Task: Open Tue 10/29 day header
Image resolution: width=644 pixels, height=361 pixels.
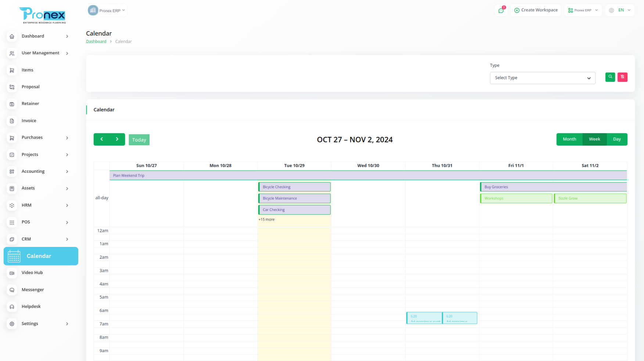Action: point(294,165)
